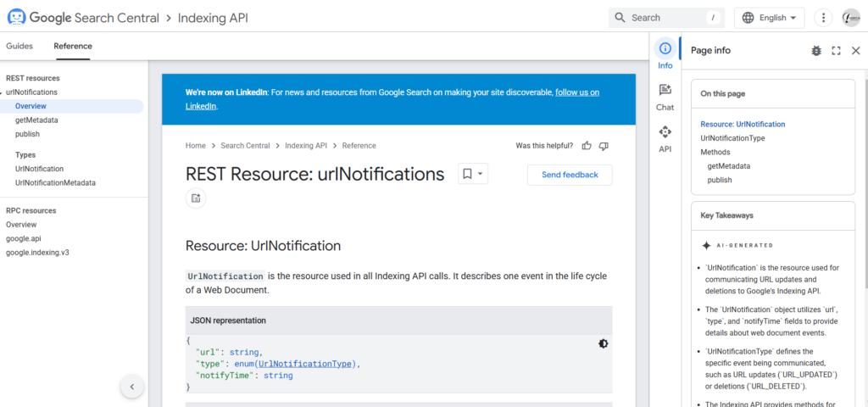This screenshot has height=407, width=868.
Task: Collapse the urlNotifications tree section
Action: (x=3, y=92)
